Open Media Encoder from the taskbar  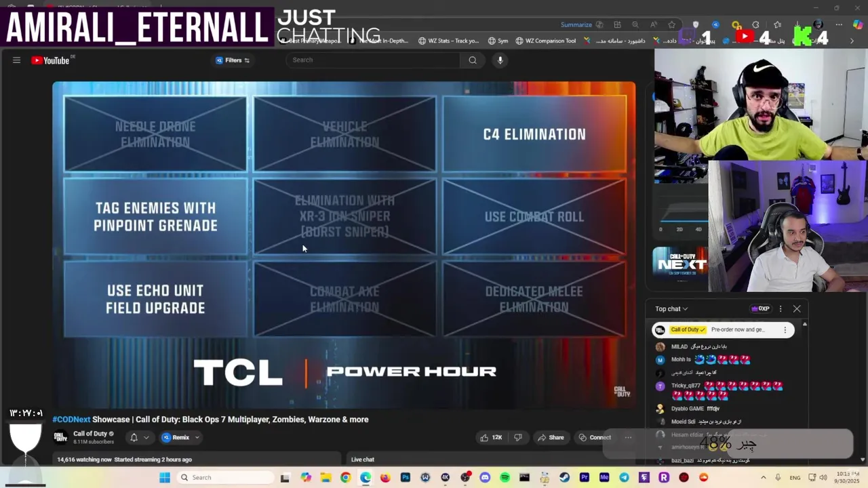pyautogui.click(x=604, y=477)
